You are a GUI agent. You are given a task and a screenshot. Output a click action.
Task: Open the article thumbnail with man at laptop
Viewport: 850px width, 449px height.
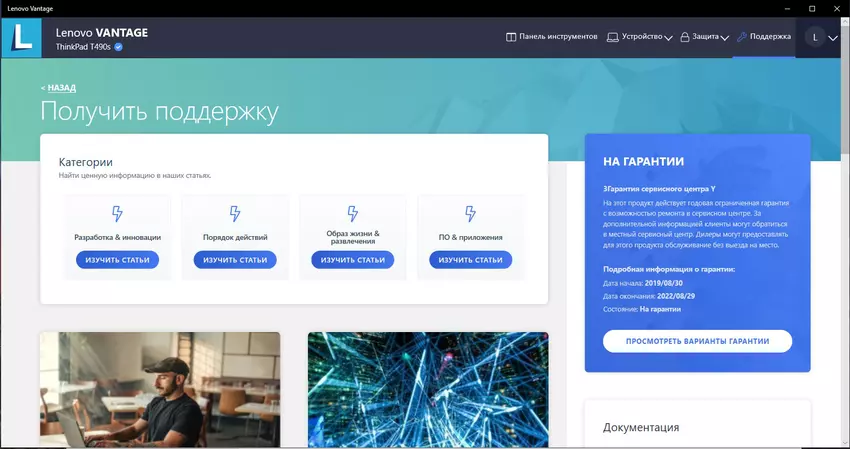[x=160, y=390]
